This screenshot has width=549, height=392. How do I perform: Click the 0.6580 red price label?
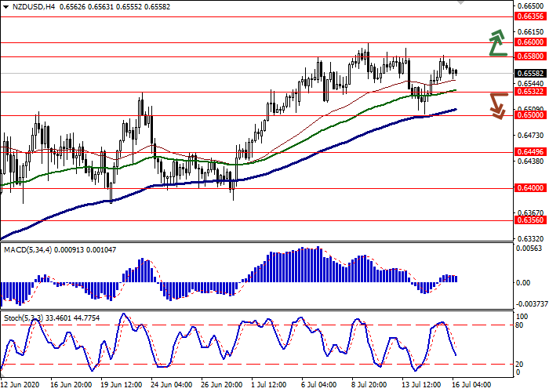[x=530, y=57]
